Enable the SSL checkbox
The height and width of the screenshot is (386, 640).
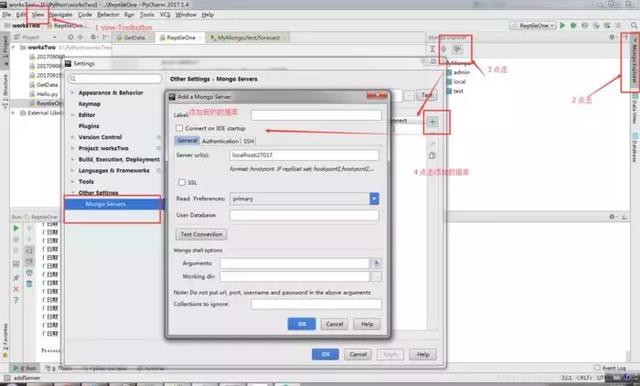click(x=182, y=182)
